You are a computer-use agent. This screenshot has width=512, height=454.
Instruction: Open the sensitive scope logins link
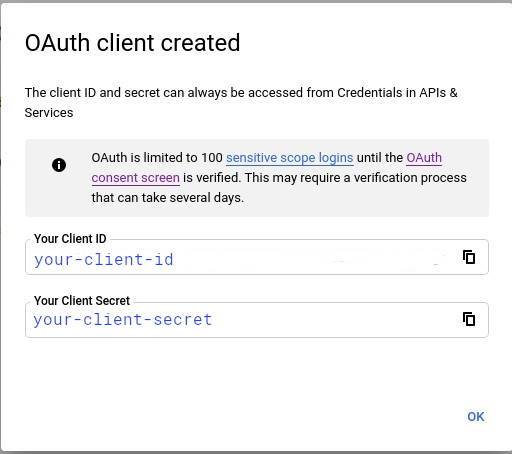point(289,158)
